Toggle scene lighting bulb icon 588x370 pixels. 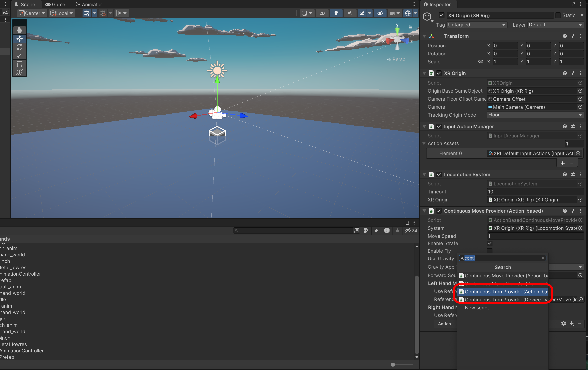[336, 13]
